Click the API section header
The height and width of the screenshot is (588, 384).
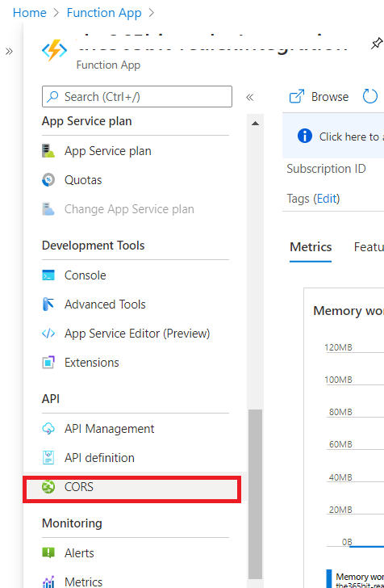tap(51, 399)
